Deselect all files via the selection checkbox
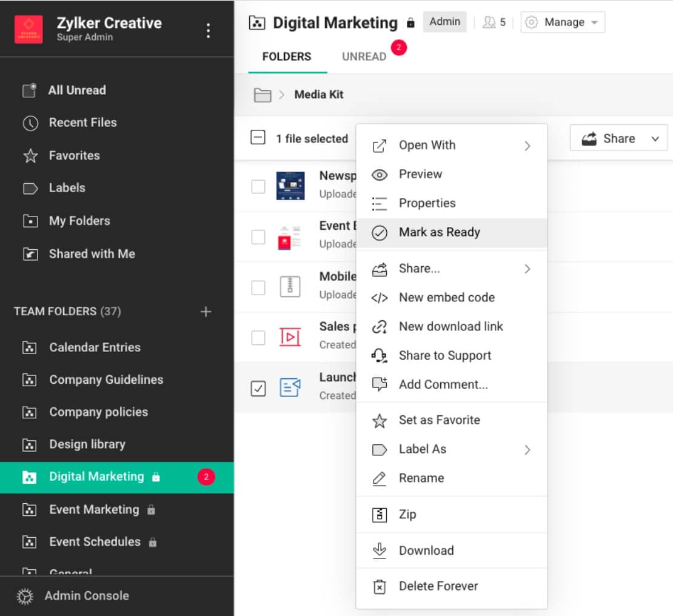 click(258, 138)
